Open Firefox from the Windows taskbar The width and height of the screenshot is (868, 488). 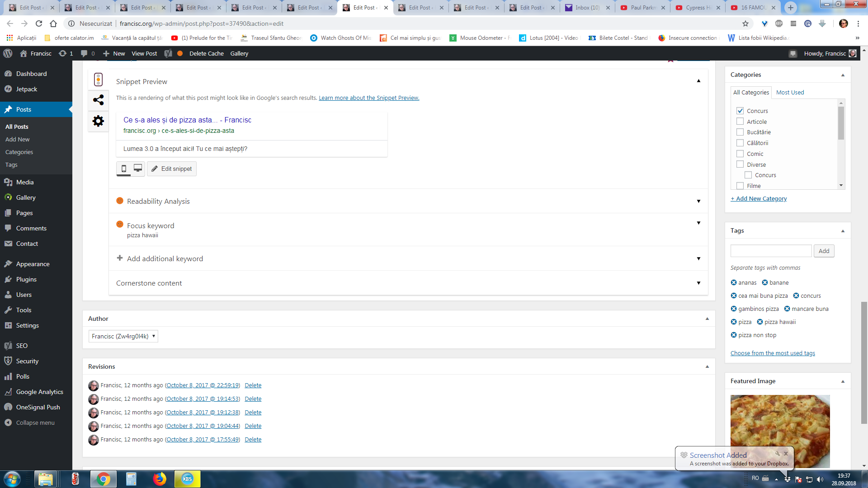coord(159,479)
